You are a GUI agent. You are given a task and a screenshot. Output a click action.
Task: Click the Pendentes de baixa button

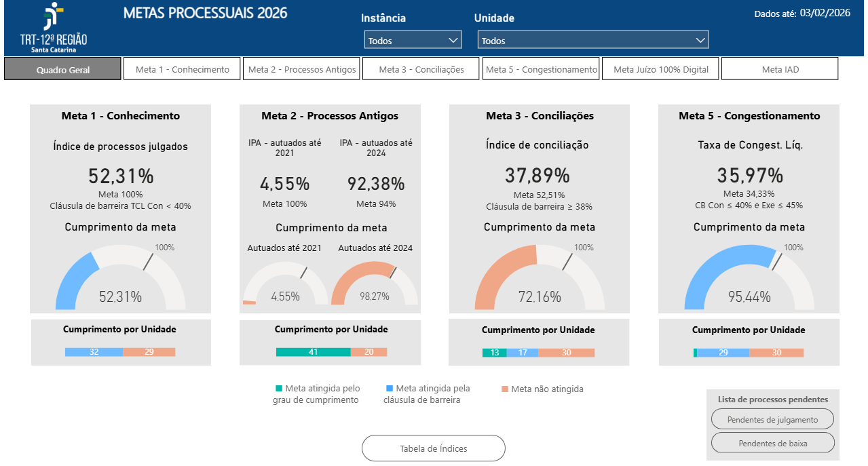coord(772,442)
